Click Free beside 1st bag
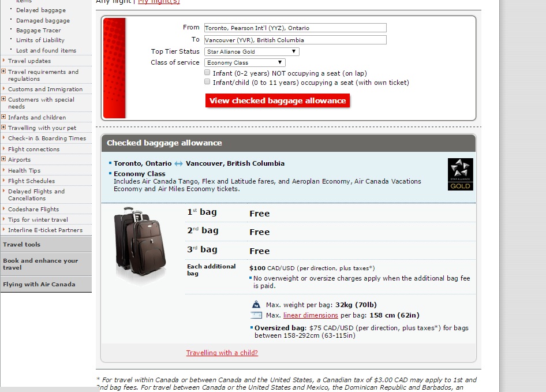Viewport: 546px width, 392px height. [259, 214]
